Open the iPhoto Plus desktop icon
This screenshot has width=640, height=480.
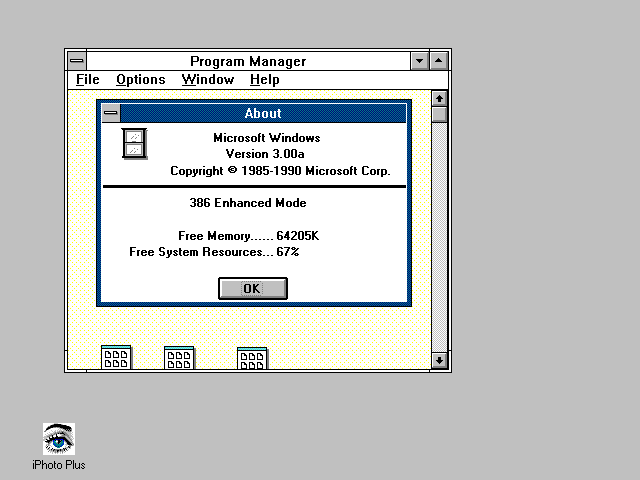[59, 439]
